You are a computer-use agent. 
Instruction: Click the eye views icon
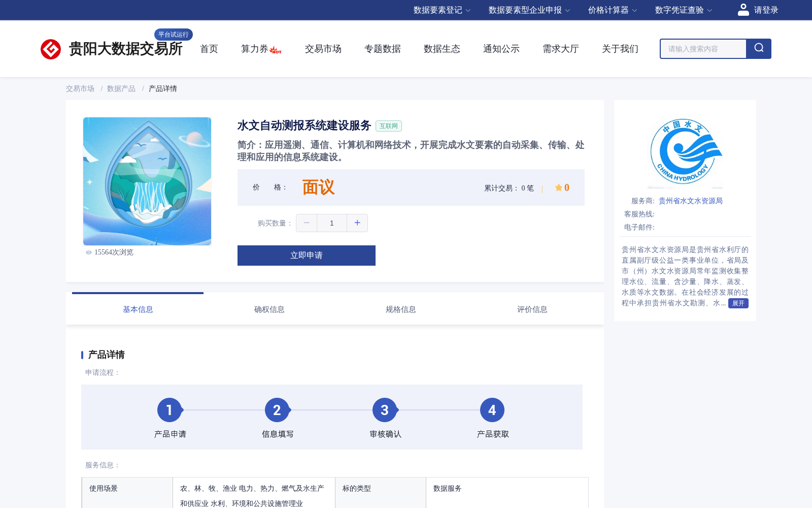click(89, 252)
